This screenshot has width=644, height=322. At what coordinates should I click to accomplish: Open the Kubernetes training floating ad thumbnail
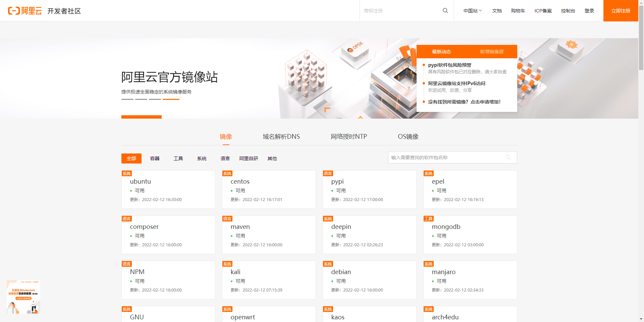[x=23, y=297]
